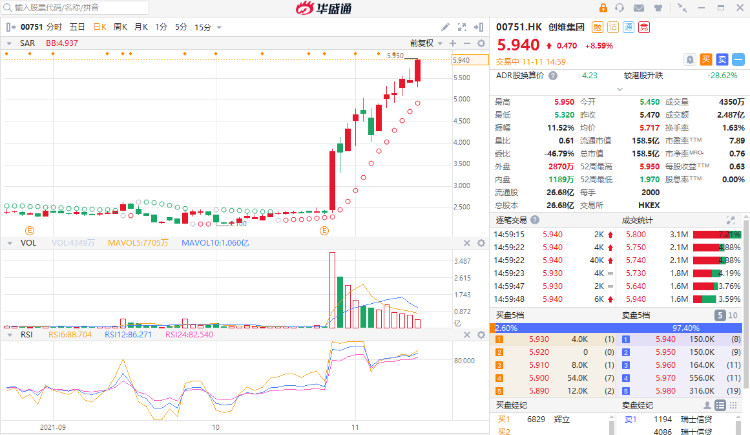Click the buy/sell ratio bar 97.40%
This screenshot has width=750, height=435.
[616, 328]
